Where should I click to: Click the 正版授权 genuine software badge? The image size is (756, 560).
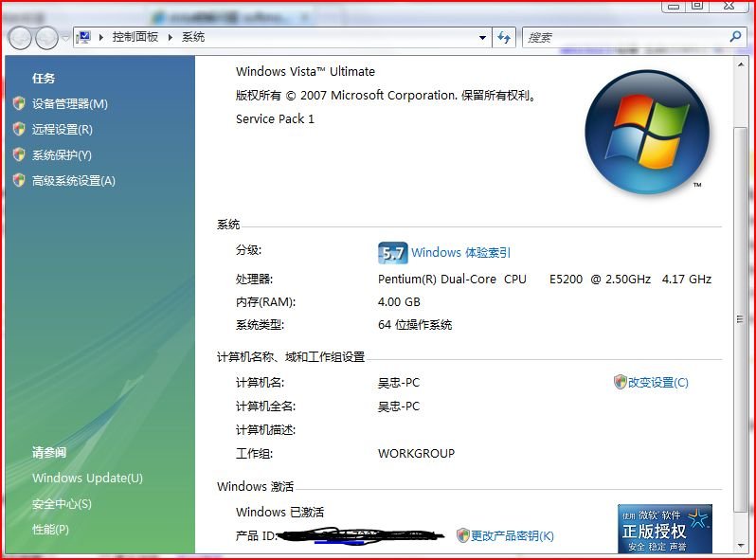[x=665, y=529]
